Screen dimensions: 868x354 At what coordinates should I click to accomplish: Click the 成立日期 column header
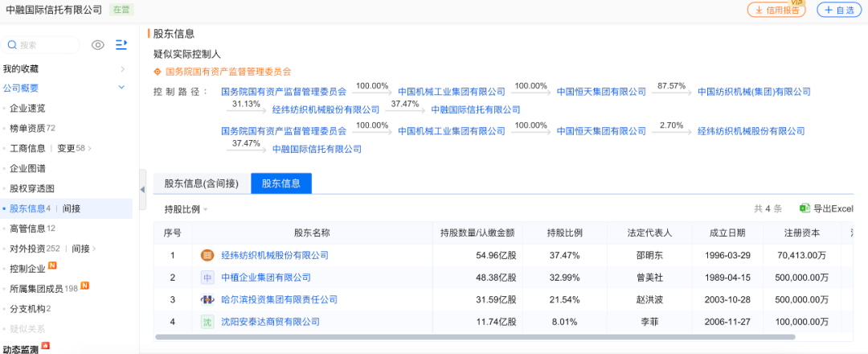tap(727, 233)
